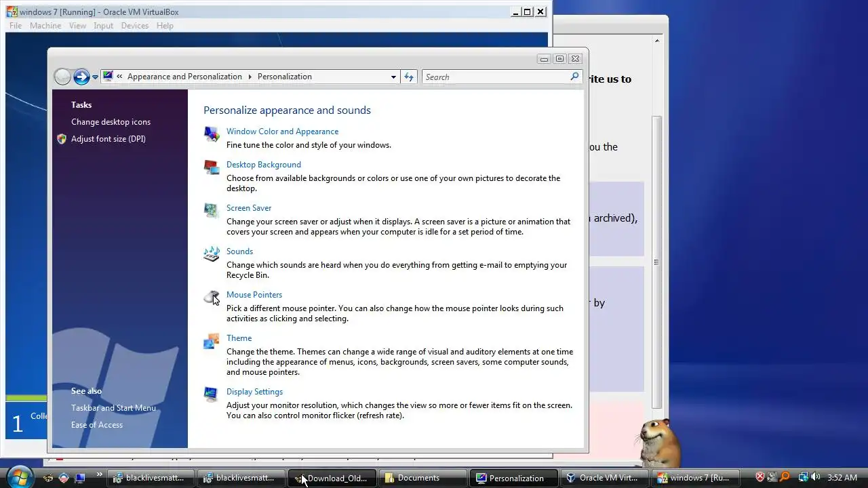
Task: Select Change desktop icons task
Action: [111, 122]
